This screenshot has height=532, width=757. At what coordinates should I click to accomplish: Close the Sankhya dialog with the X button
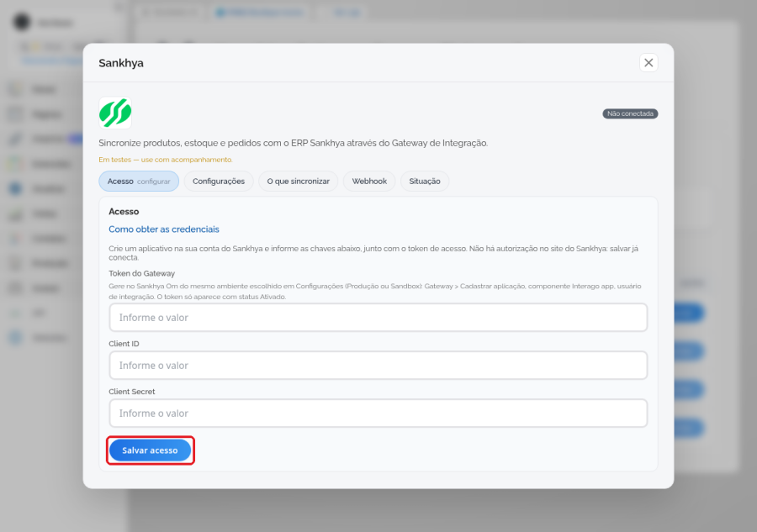click(x=648, y=63)
